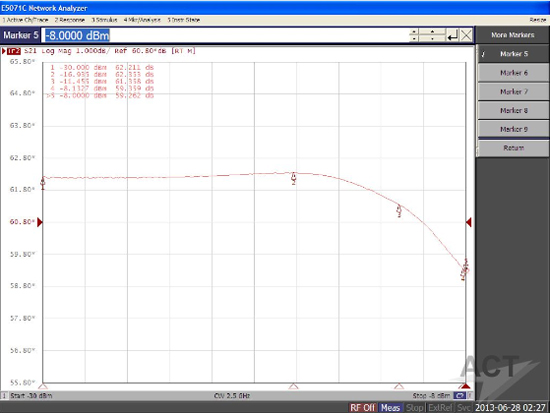Confirm marker value with the enter-arrow icon

452,35
